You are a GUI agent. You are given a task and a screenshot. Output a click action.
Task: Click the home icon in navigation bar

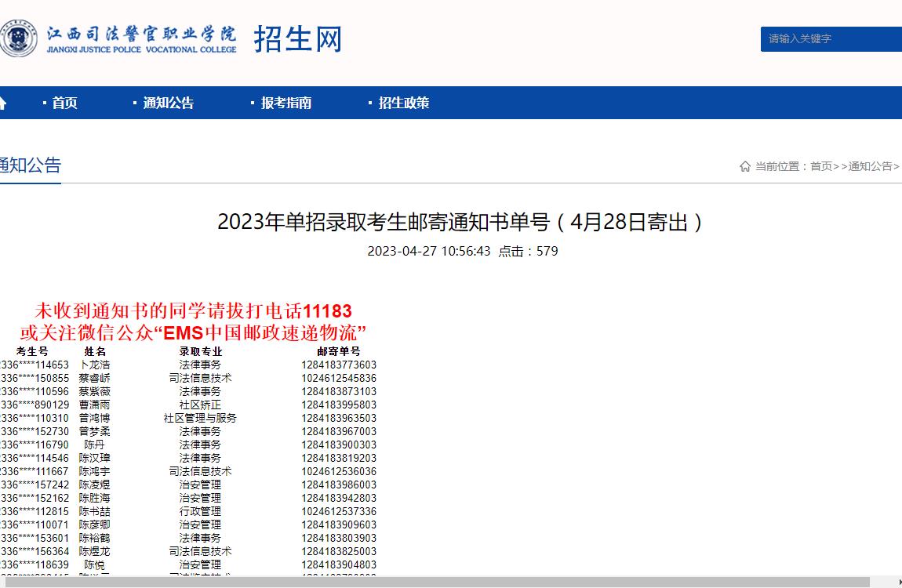click(x=2, y=103)
